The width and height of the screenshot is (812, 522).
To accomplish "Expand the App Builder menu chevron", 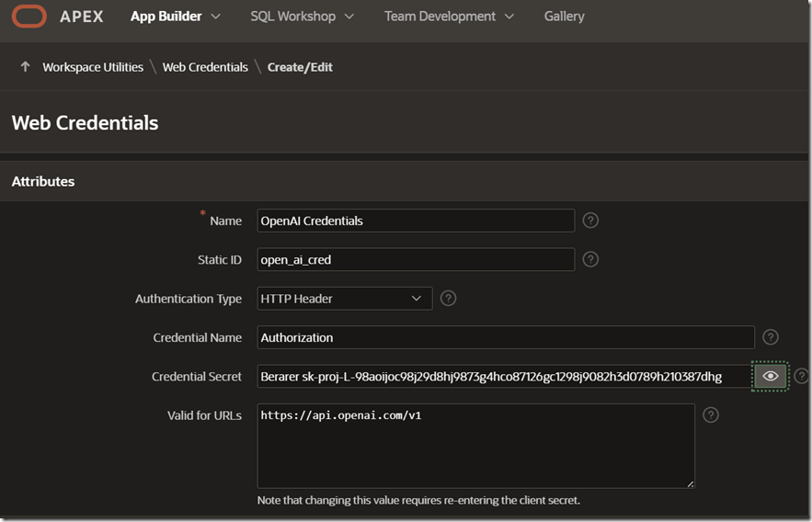I will pyautogui.click(x=216, y=17).
